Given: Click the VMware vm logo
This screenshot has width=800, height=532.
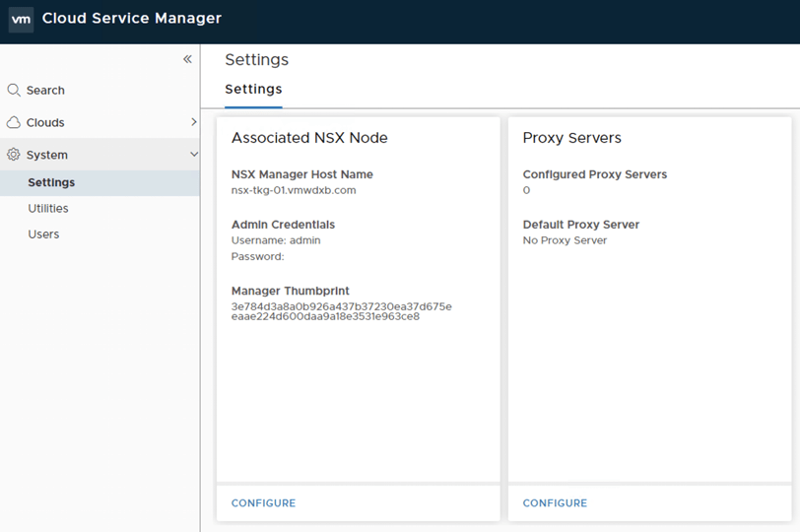Looking at the screenshot, I should (21, 19).
